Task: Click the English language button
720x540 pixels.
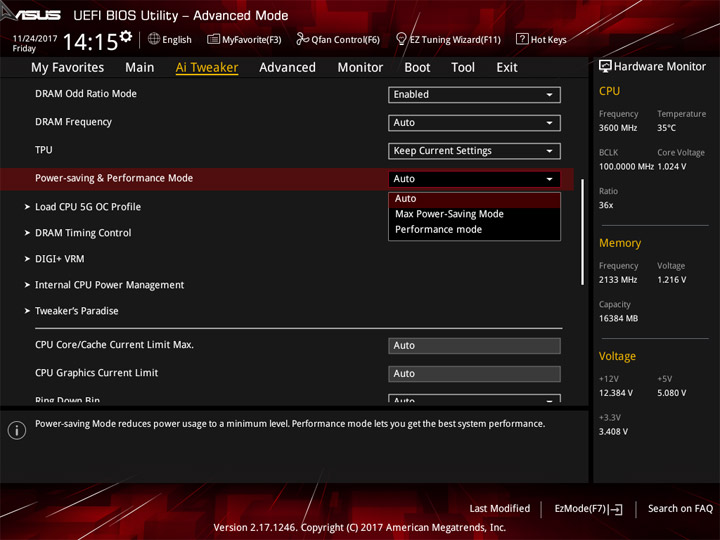Action: [x=170, y=39]
